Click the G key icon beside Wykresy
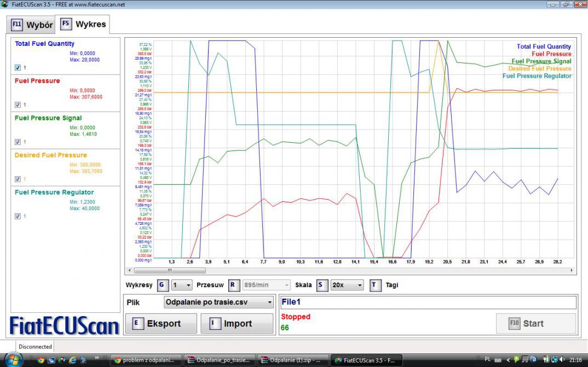This screenshot has height=367, width=588. click(x=162, y=285)
